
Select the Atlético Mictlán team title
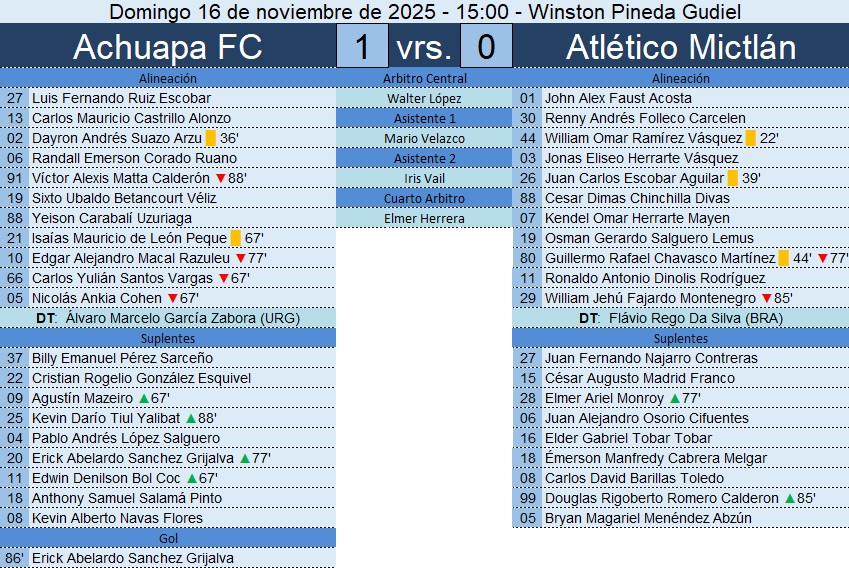pyautogui.click(x=681, y=46)
